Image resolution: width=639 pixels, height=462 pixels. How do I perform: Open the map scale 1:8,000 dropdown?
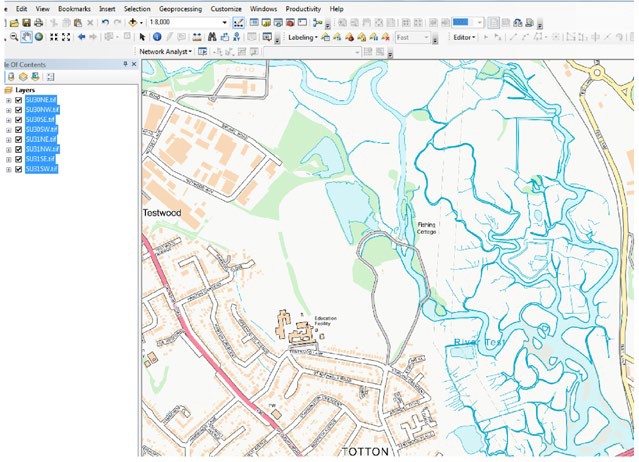(224, 22)
